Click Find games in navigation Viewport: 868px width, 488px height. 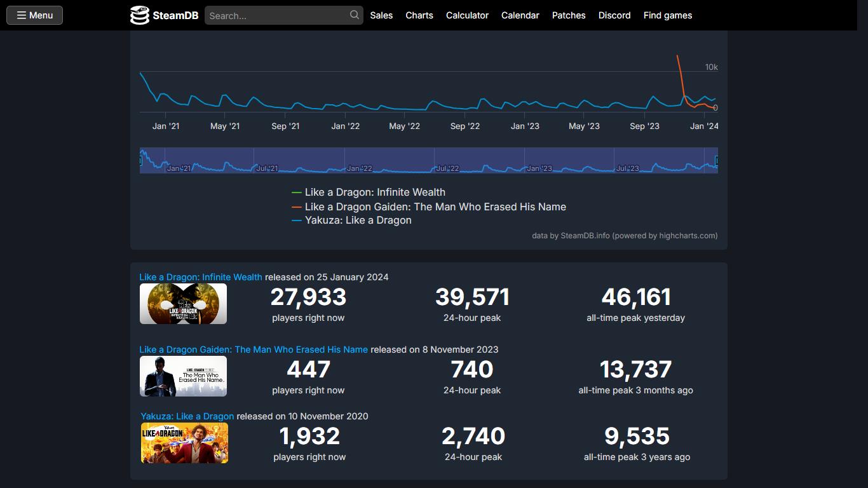[x=667, y=15]
